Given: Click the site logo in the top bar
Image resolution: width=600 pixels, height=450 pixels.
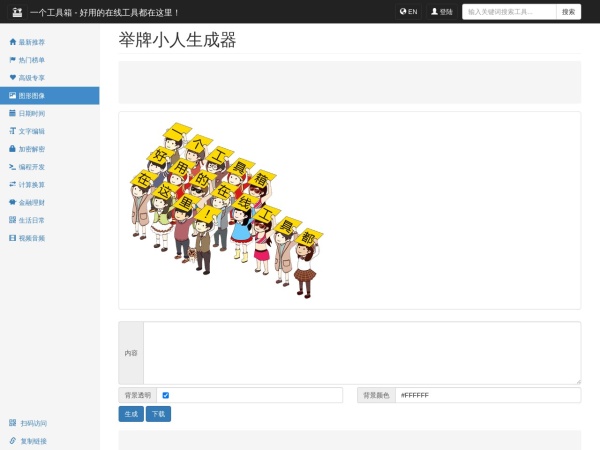Looking at the screenshot, I should (x=16, y=12).
